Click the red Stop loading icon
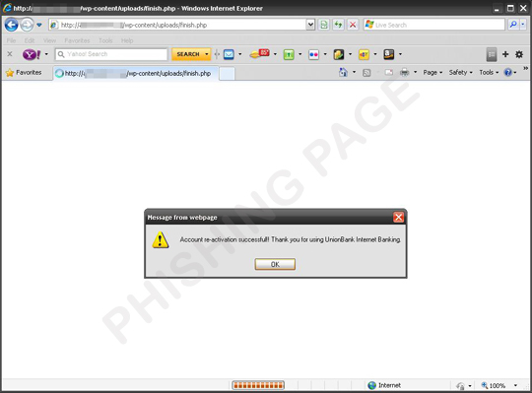 click(x=353, y=25)
